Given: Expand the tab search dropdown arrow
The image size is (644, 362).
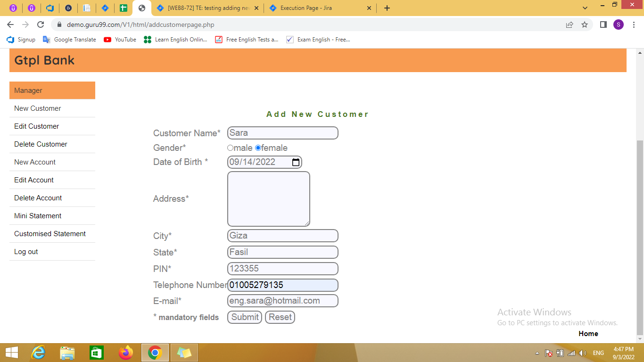Looking at the screenshot, I should pos(585,8).
